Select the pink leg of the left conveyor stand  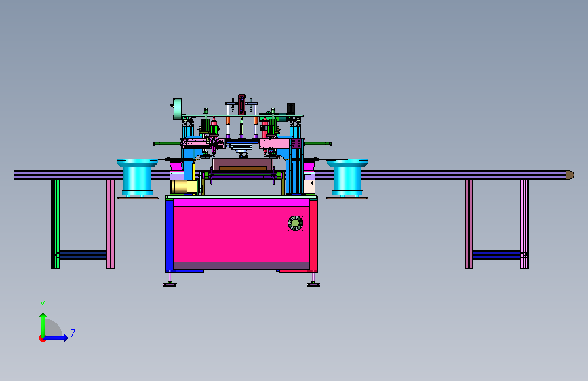[x=111, y=224]
